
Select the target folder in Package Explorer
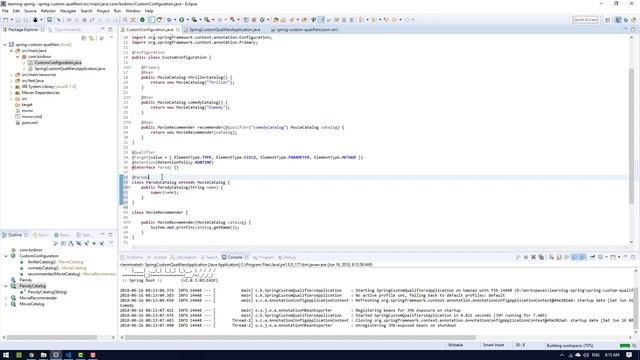click(27, 104)
